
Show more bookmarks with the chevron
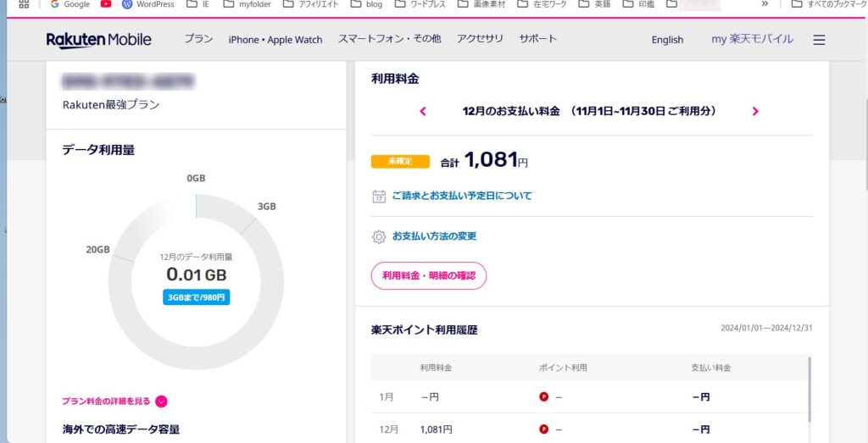pos(765,4)
